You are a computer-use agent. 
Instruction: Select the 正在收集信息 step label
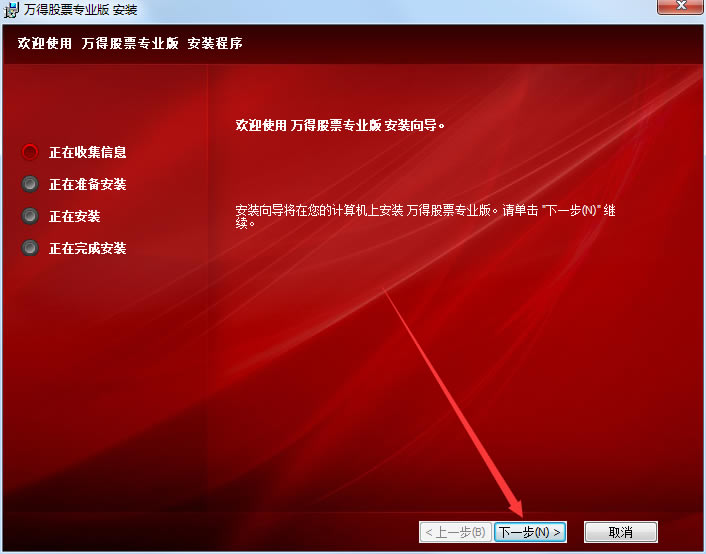coord(87,152)
